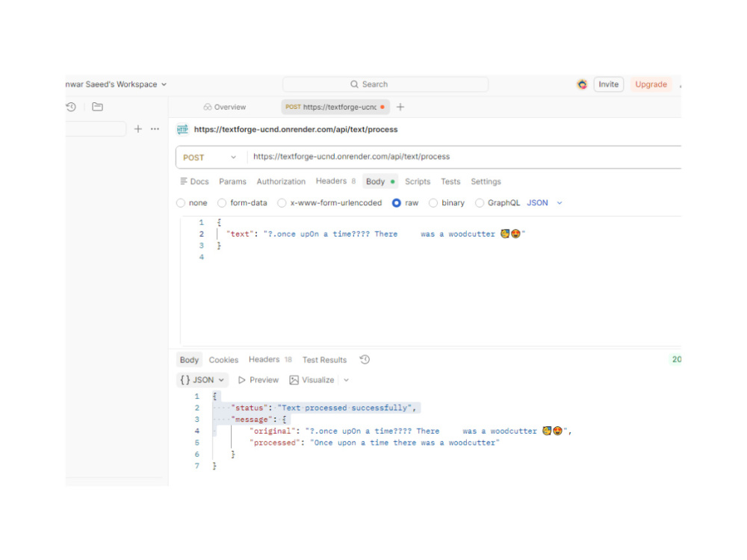Open the Test Results tab

click(324, 360)
